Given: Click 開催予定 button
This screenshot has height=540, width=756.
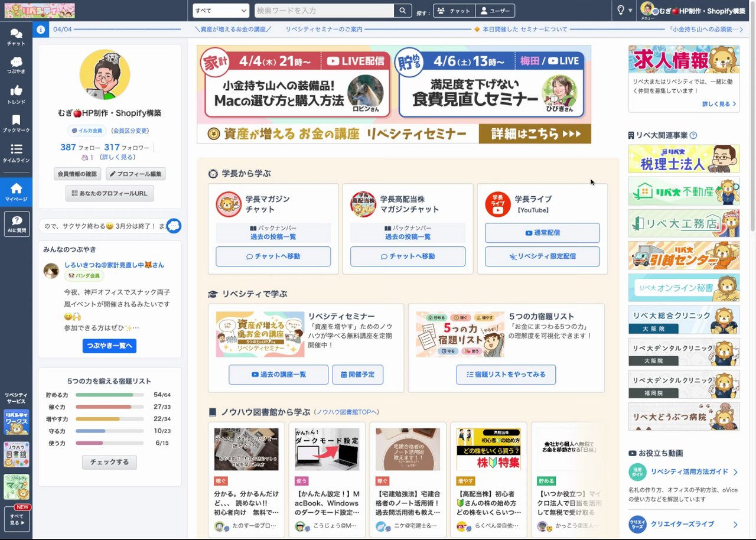Looking at the screenshot, I should coord(357,375).
